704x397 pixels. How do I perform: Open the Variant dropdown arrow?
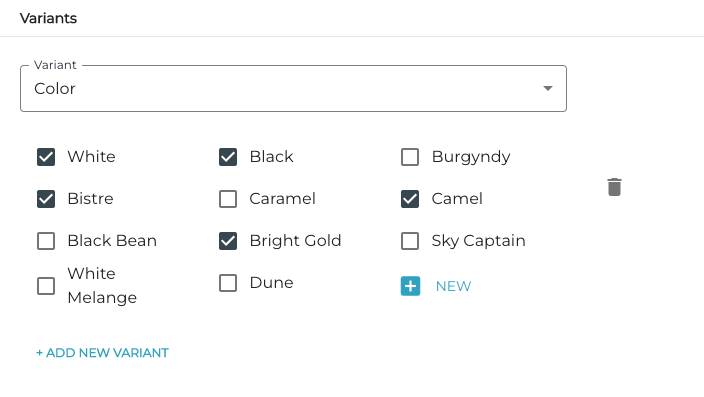548,88
